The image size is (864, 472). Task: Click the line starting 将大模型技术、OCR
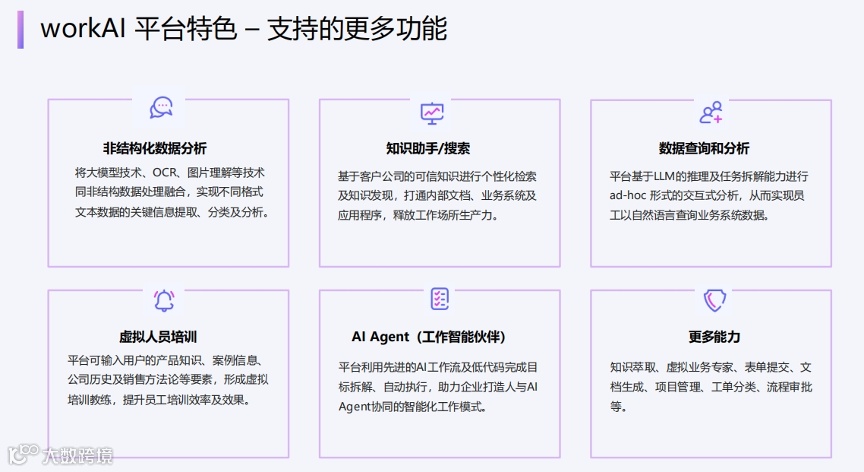tap(170, 172)
